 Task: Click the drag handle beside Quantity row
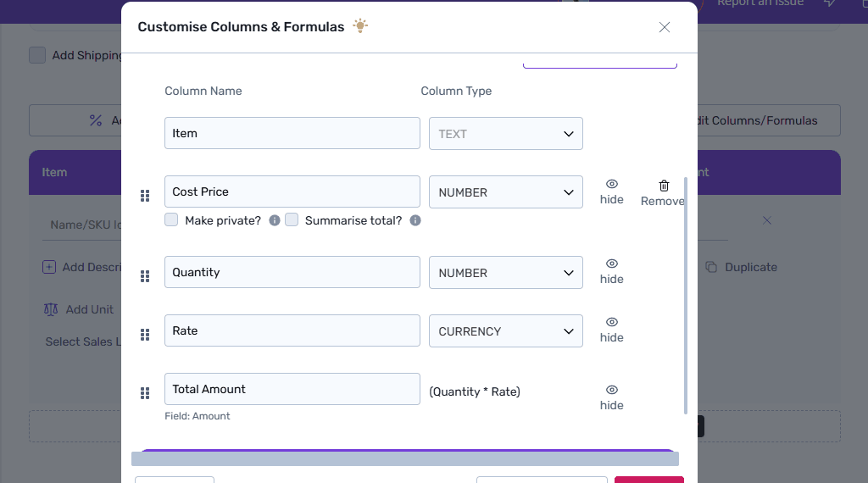pyautogui.click(x=145, y=276)
